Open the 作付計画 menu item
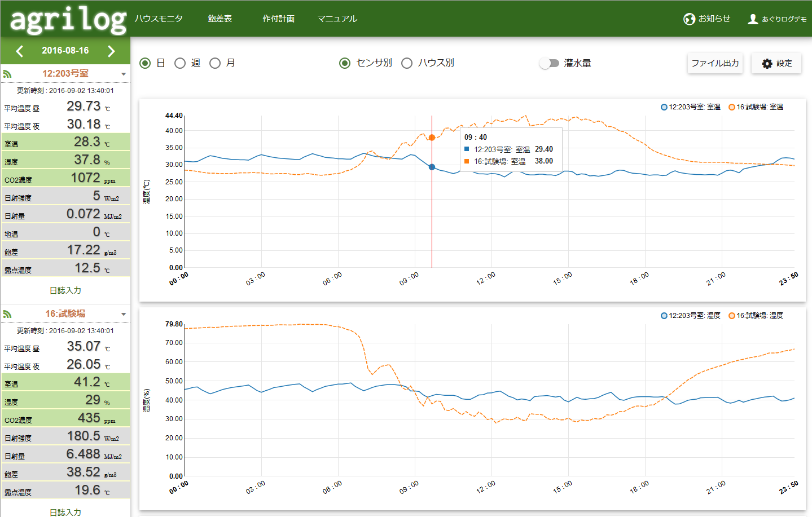This screenshot has width=812, height=517. click(278, 19)
